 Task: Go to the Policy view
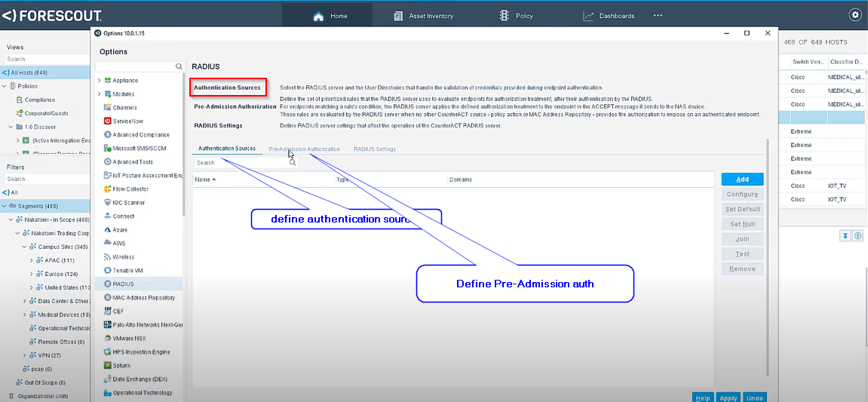tap(516, 16)
